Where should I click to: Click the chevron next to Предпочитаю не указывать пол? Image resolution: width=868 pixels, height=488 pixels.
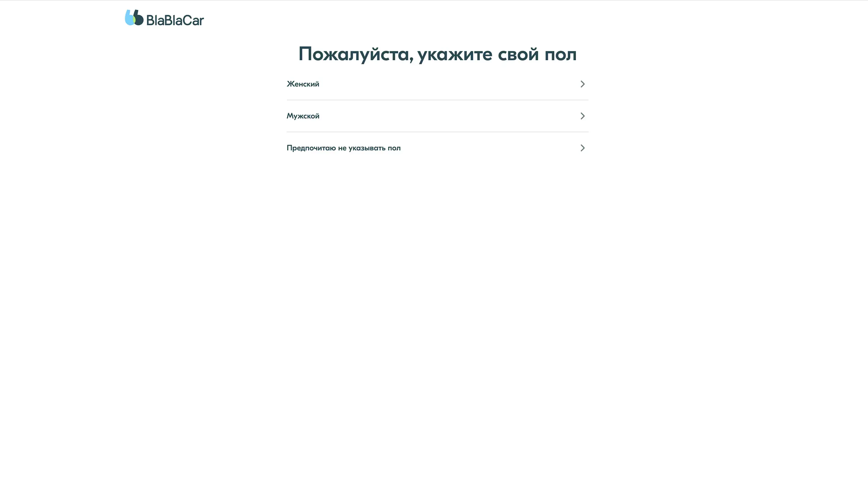(582, 148)
